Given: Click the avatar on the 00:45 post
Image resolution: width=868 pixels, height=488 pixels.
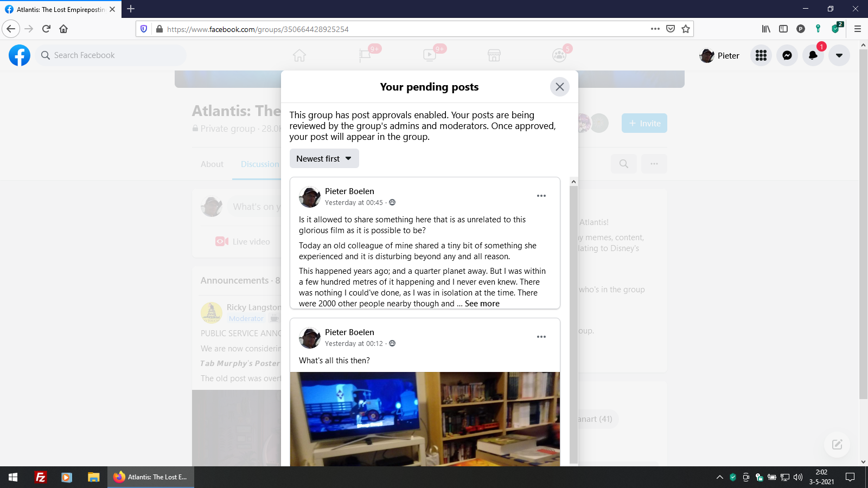Looking at the screenshot, I should [310, 197].
